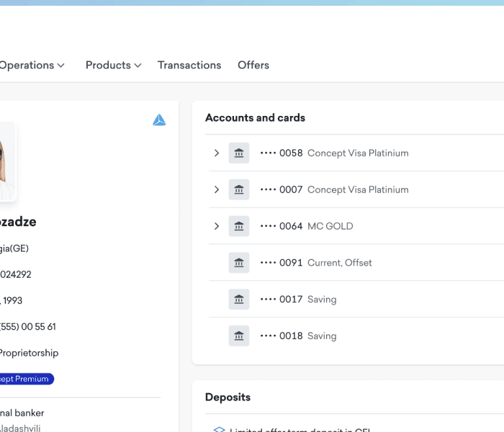Image resolution: width=504 pixels, height=432 pixels.
Task: Click bank icon for 0017 Saving
Action: coord(239,300)
